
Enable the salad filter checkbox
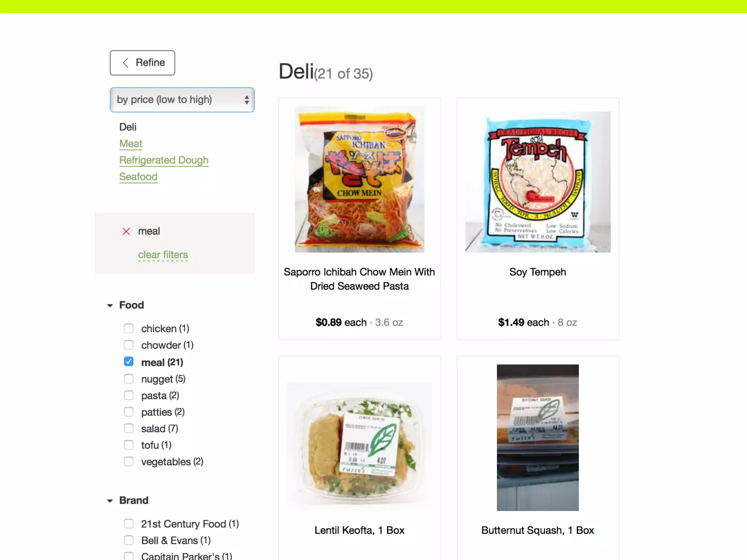pyautogui.click(x=129, y=428)
